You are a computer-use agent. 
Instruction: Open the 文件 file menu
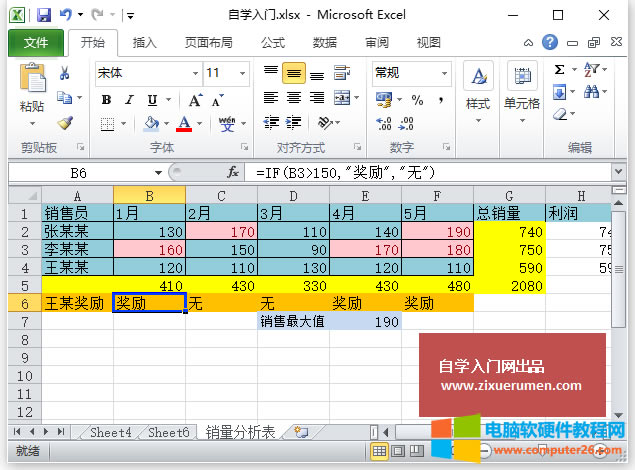[36, 43]
